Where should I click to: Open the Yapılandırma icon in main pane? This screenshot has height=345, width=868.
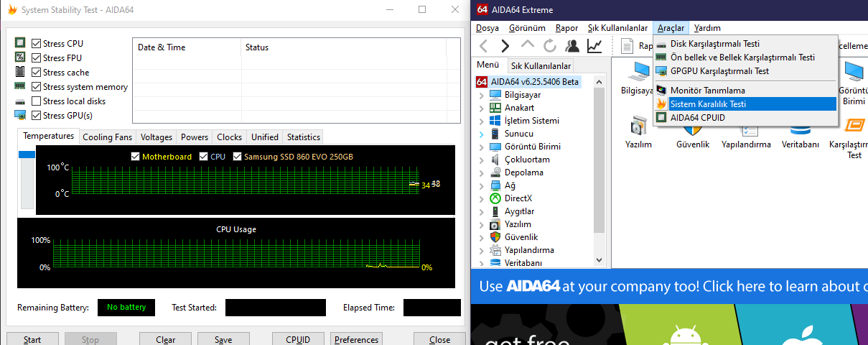point(746,129)
